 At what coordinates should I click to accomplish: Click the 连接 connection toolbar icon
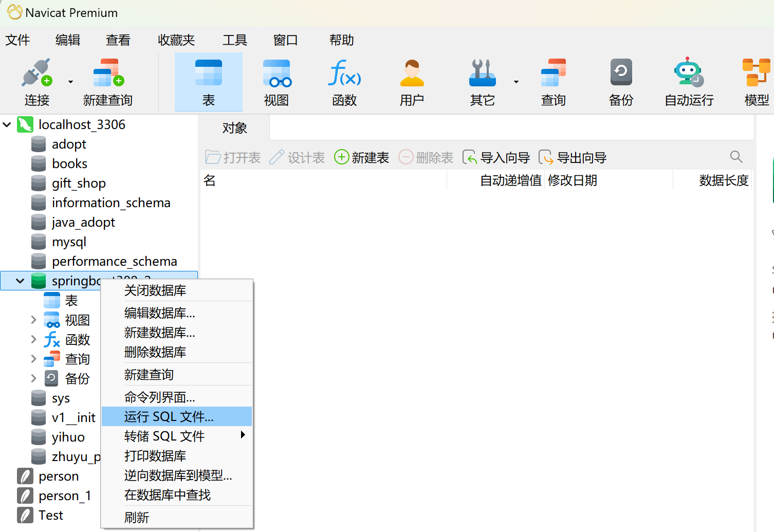click(36, 82)
